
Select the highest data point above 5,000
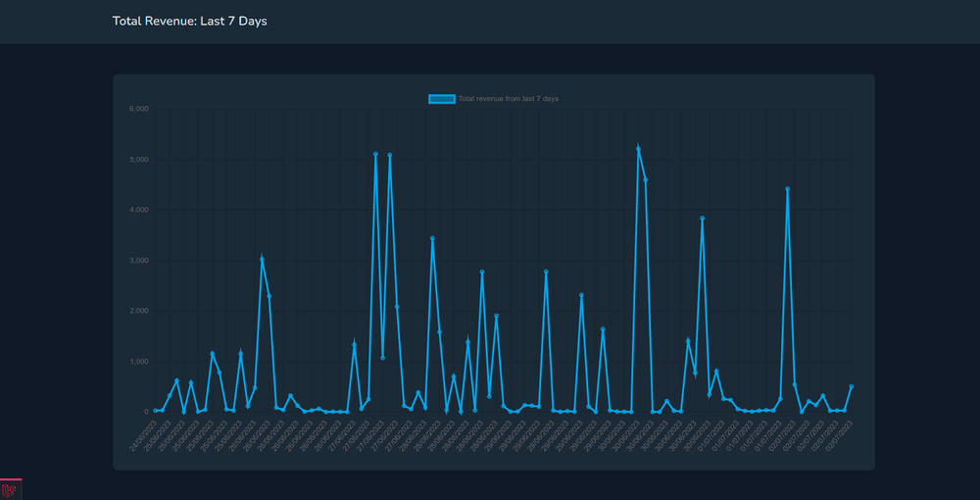[638, 149]
